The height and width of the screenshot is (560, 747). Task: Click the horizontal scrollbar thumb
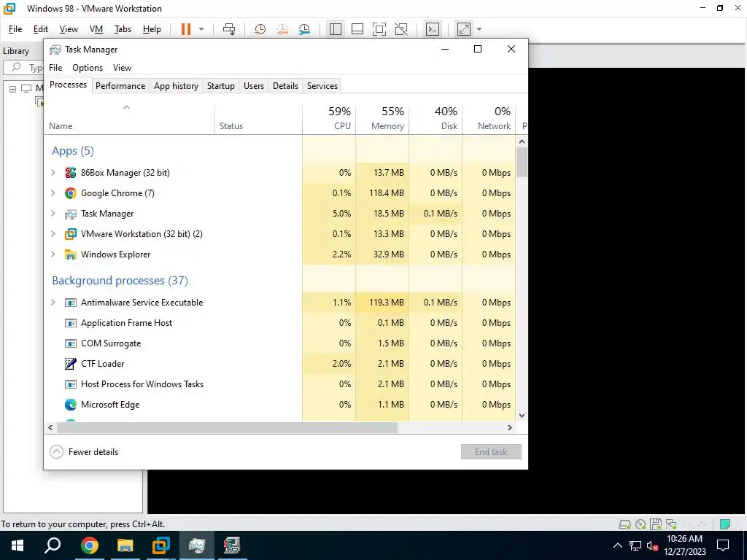pyautogui.click(x=227, y=427)
